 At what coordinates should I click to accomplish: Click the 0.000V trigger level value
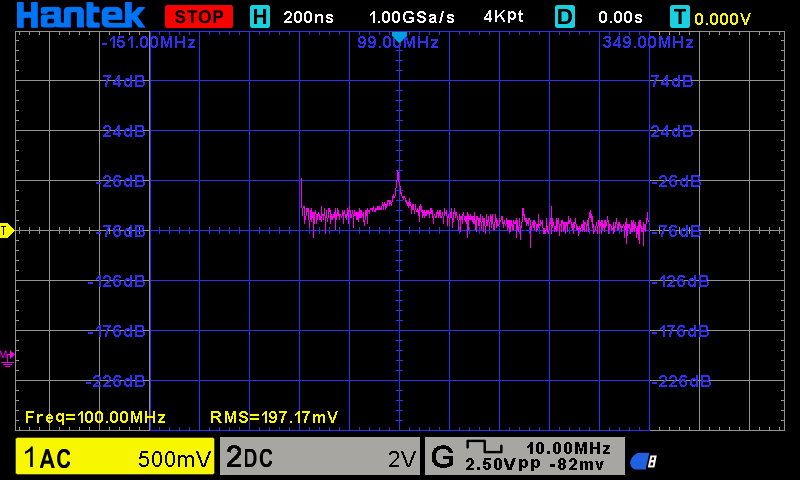722,18
